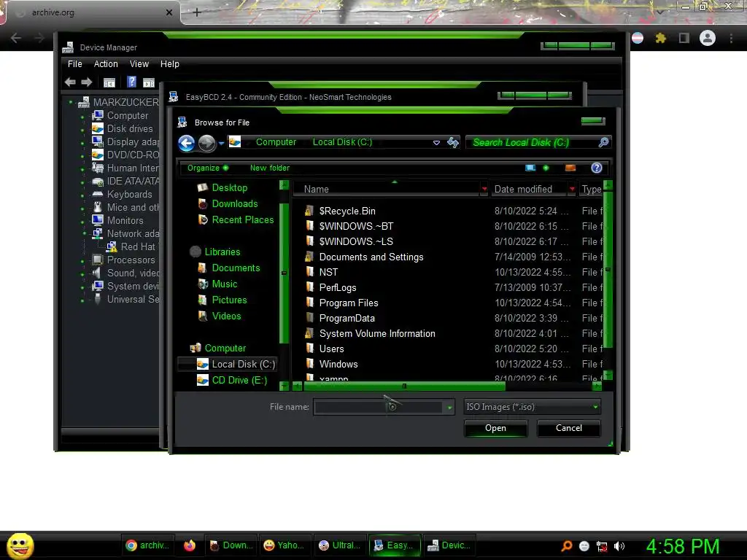This screenshot has height=560, width=747.
Task: Expand the address bar path dropdown
Action: click(436, 142)
